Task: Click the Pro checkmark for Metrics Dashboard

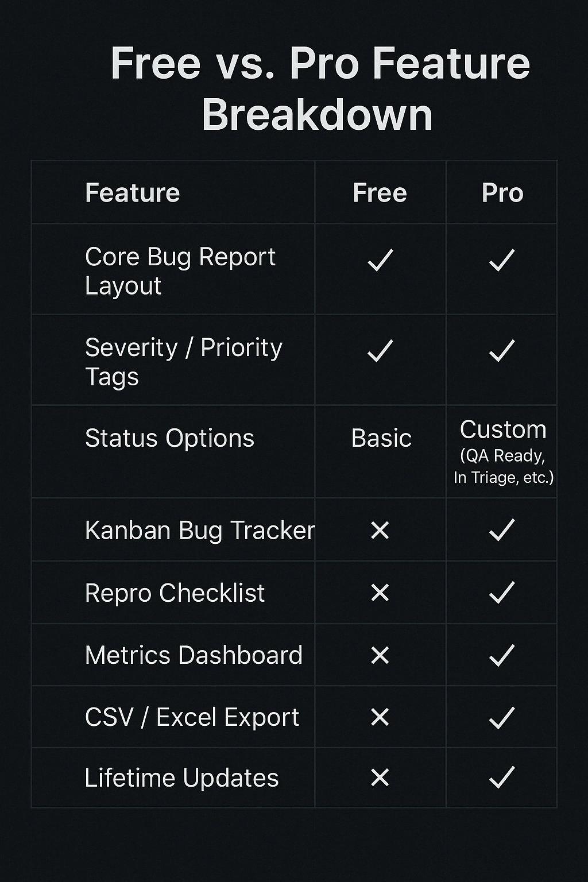Action: click(x=502, y=655)
